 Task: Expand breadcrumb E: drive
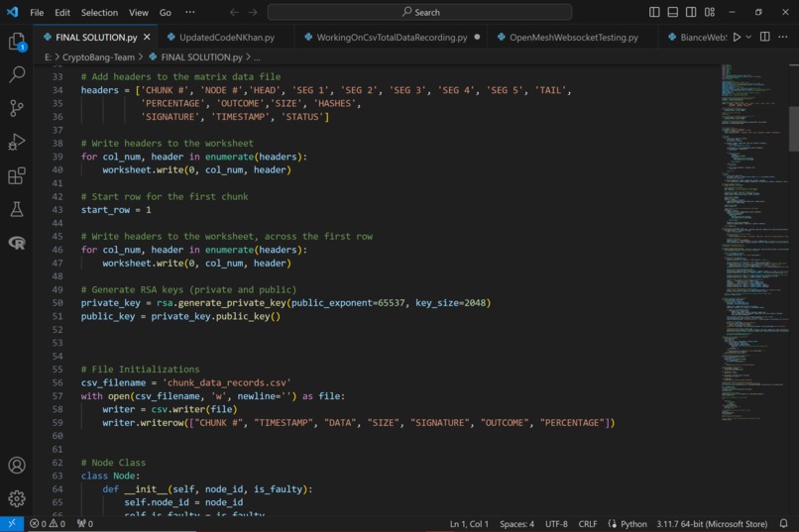[x=48, y=57]
